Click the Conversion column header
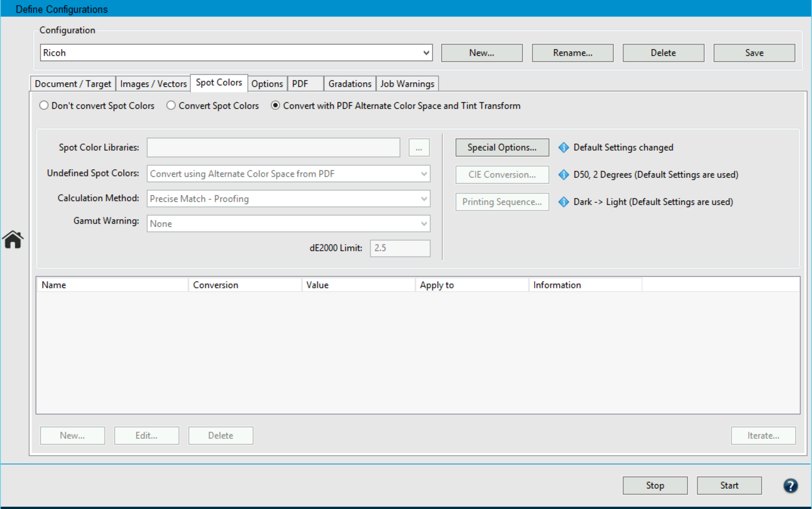 (245, 285)
